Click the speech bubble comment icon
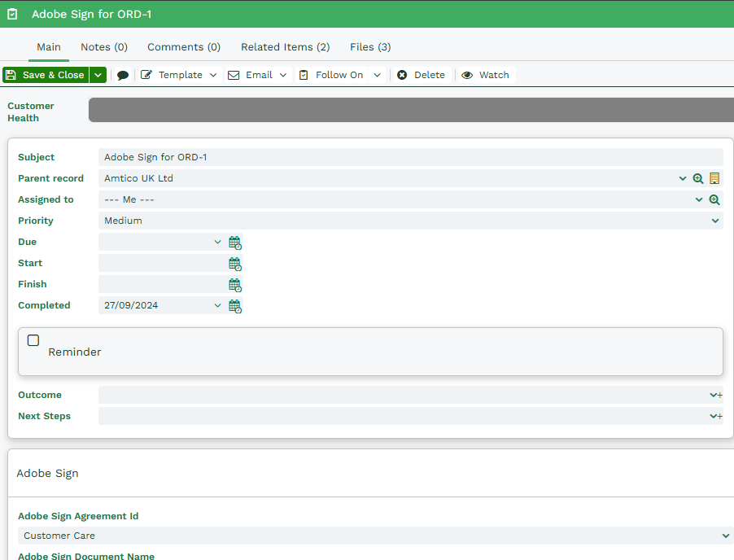734x560 pixels. (123, 76)
